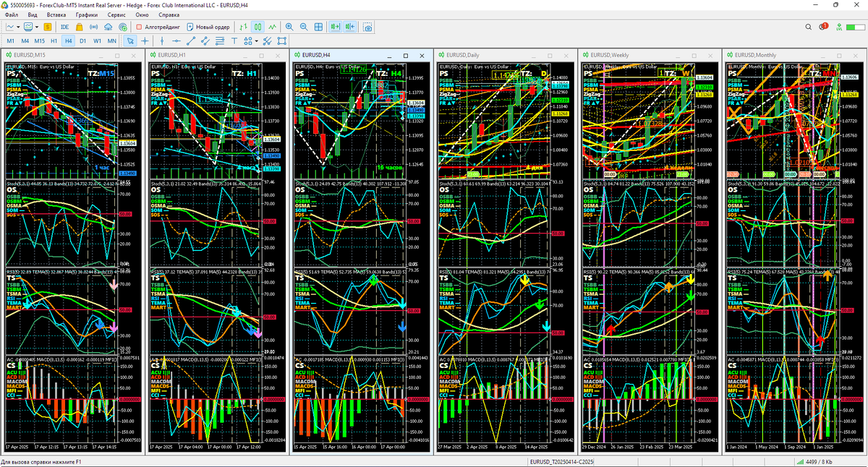Activate the EURUSD,Monthly chart window title
The height and width of the screenshot is (467, 868).
pyautogui.click(x=755, y=55)
